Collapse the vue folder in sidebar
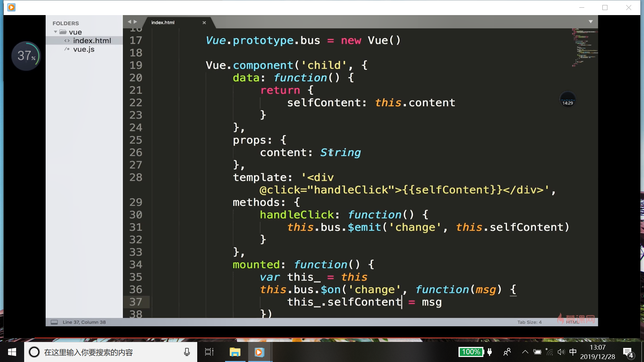This screenshot has height=362, width=644. (56, 32)
